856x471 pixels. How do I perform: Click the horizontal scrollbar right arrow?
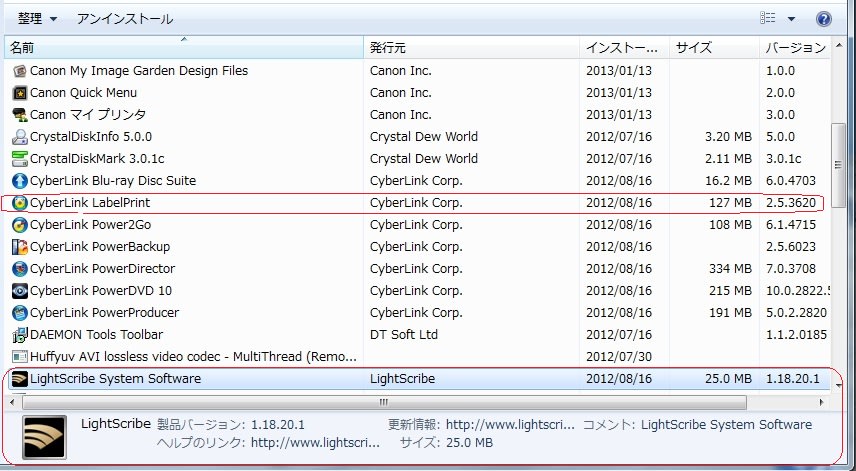[822, 403]
